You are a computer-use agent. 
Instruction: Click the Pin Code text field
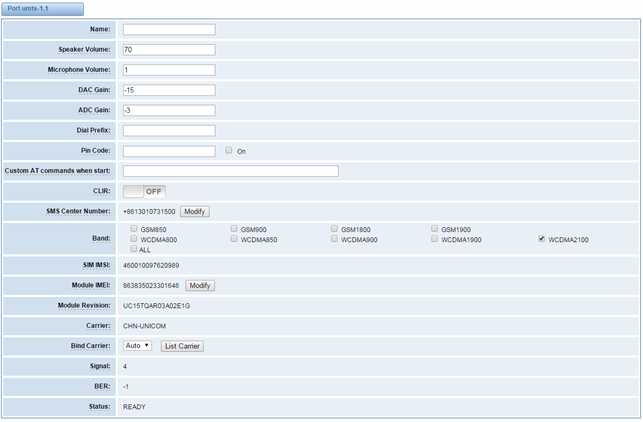[x=169, y=151]
